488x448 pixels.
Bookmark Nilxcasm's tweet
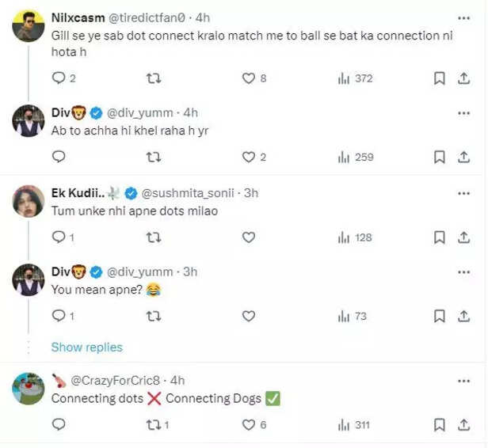[x=439, y=78]
